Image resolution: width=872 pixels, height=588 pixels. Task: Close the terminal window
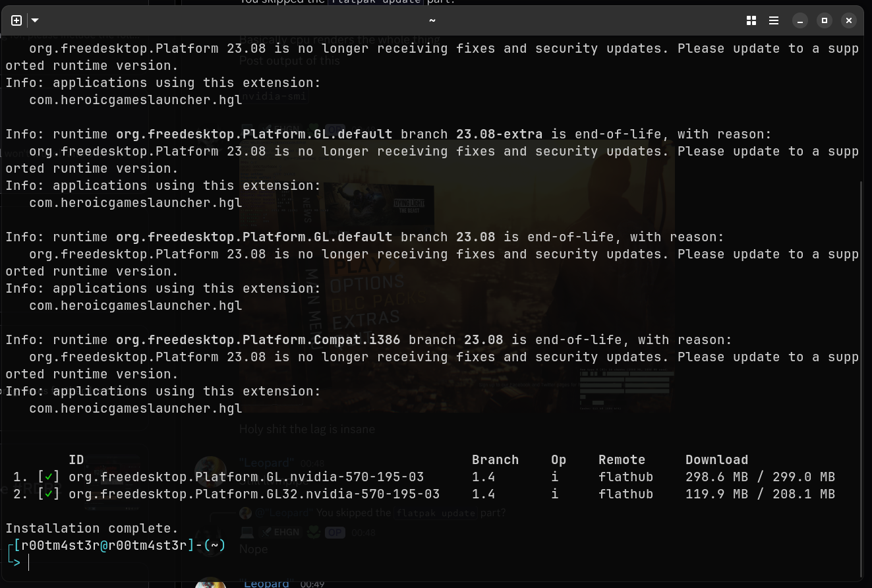pyautogui.click(x=849, y=20)
